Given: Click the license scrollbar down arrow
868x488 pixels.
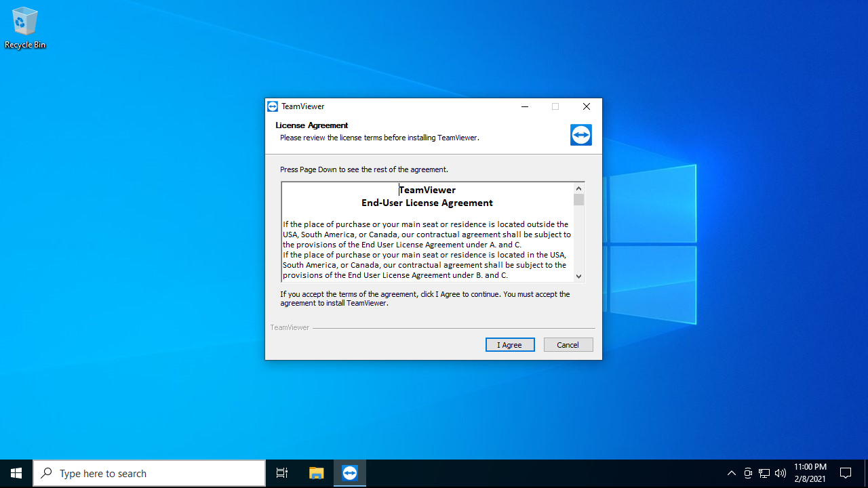Looking at the screenshot, I should point(578,276).
